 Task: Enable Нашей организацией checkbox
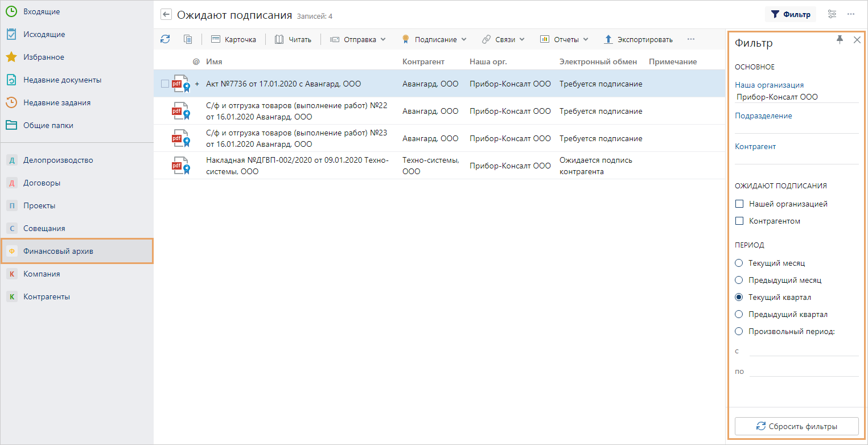(739, 204)
